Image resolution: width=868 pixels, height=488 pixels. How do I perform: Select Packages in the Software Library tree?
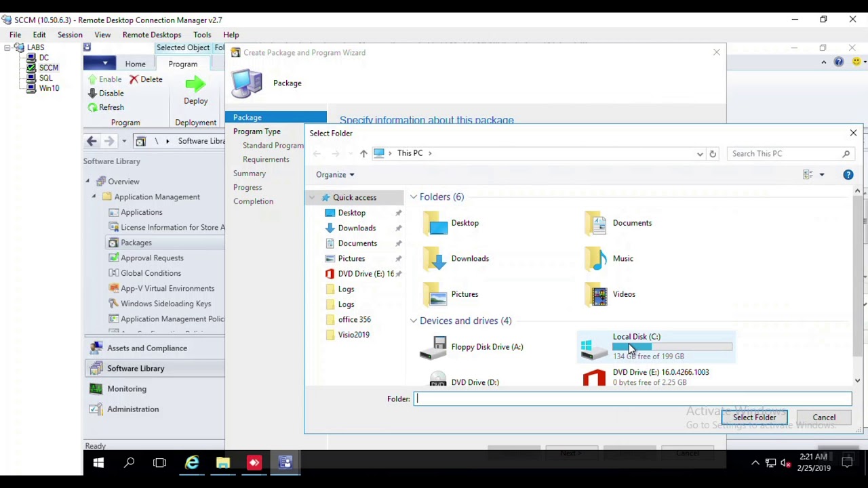click(136, 243)
